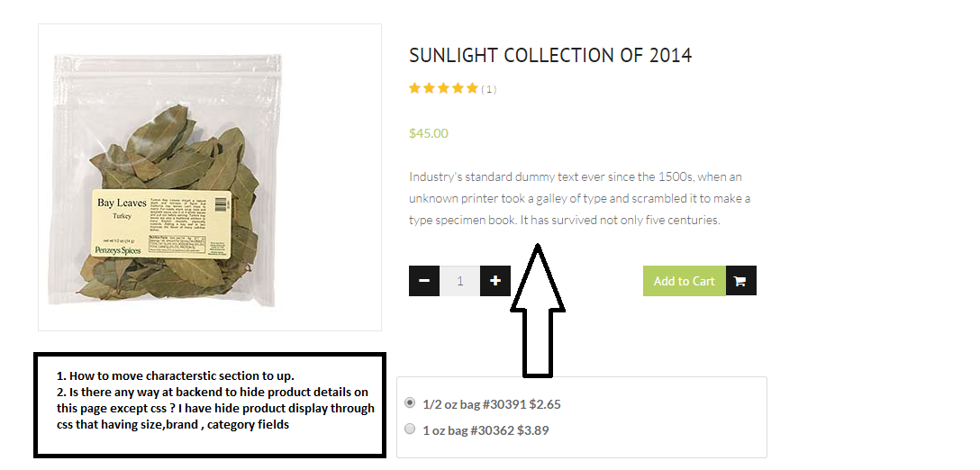This screenshot has height=470, width=980.
Task: Click the $45.00 price
Action: click(x=428, y=133)
